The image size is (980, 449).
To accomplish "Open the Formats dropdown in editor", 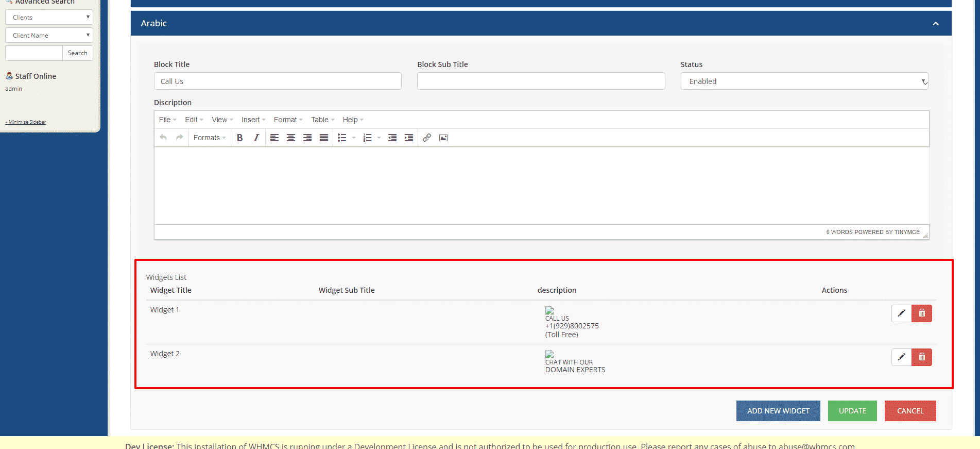I will click(210, 138).
